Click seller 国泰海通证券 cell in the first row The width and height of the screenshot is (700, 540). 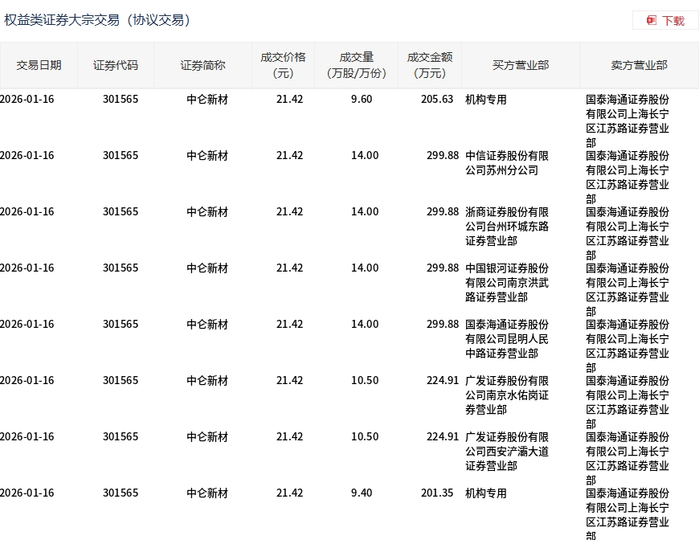point(627,121)
